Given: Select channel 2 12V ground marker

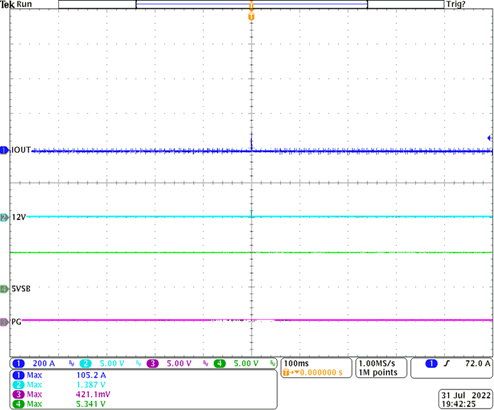Looking at the screenshot, I should 4,218.
